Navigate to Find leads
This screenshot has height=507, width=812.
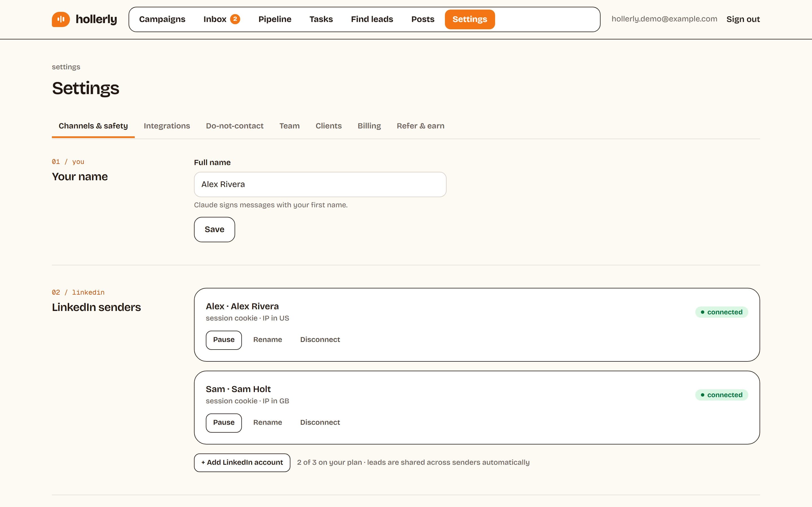point(372,19)
